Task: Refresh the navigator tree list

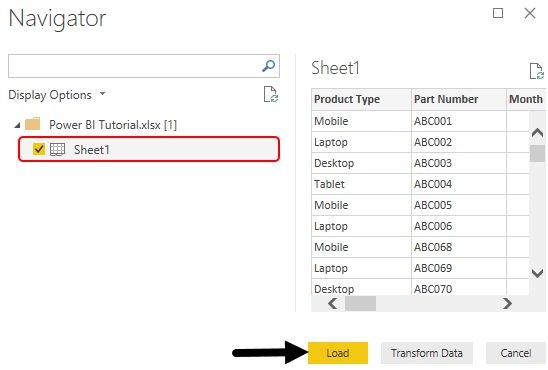Action: pyautogui.click(x=271, y=95)
